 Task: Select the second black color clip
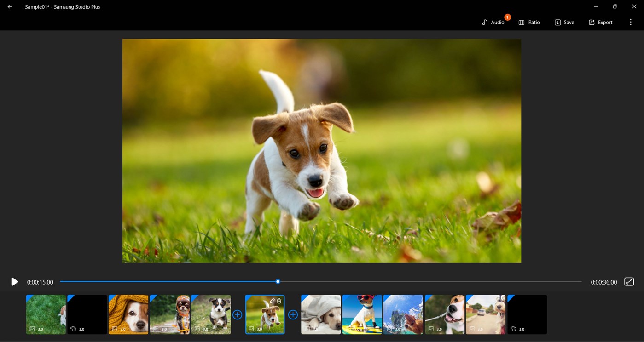click(87, 314)
